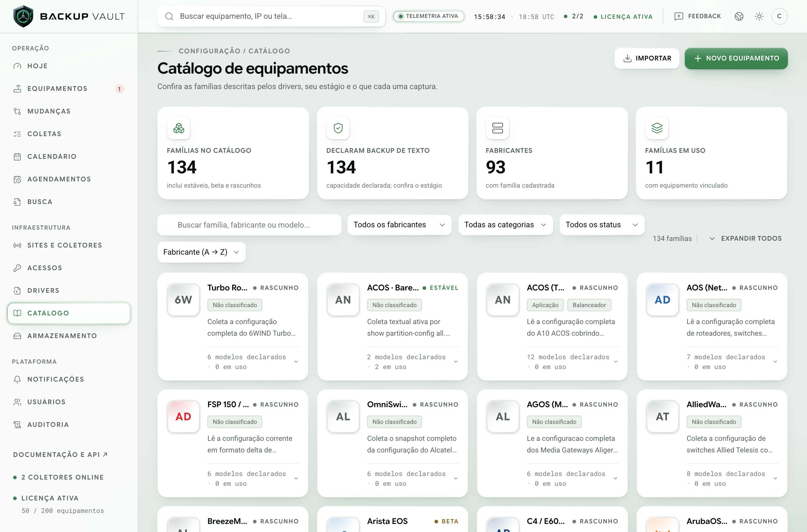Click the Acessos key icon
Screen dimensions: 807x532
click(17, 268)
